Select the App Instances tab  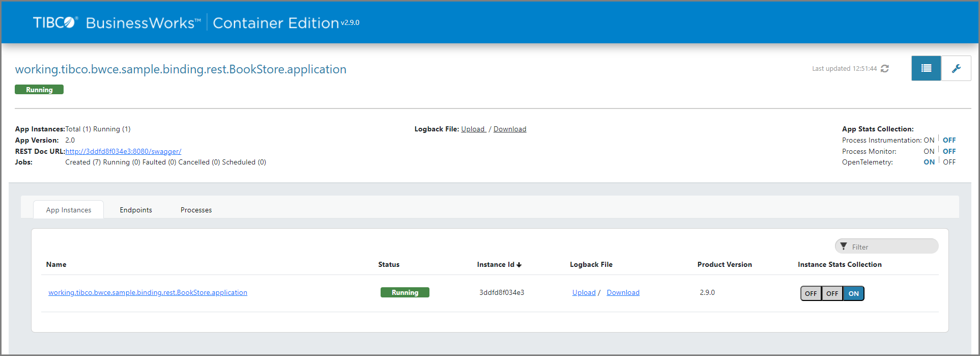69,210
